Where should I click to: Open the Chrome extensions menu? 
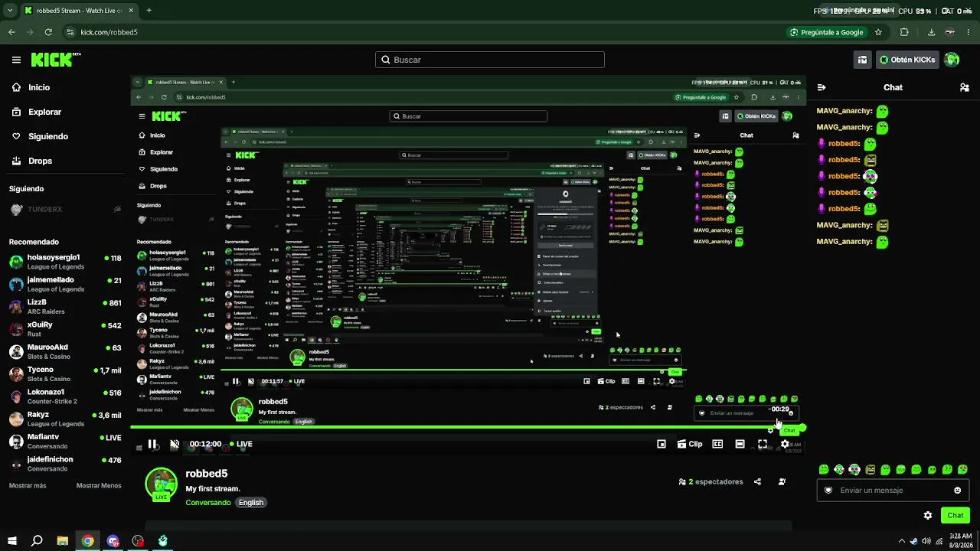(904, 32)
